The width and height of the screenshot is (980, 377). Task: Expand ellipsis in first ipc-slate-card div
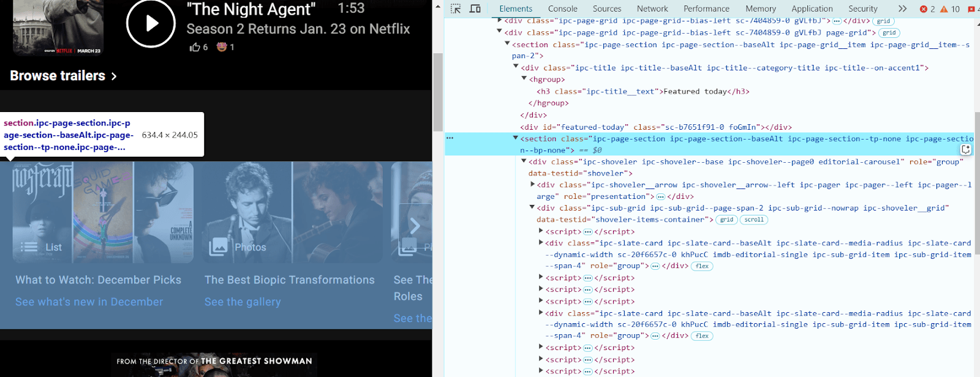pos(655,266)
